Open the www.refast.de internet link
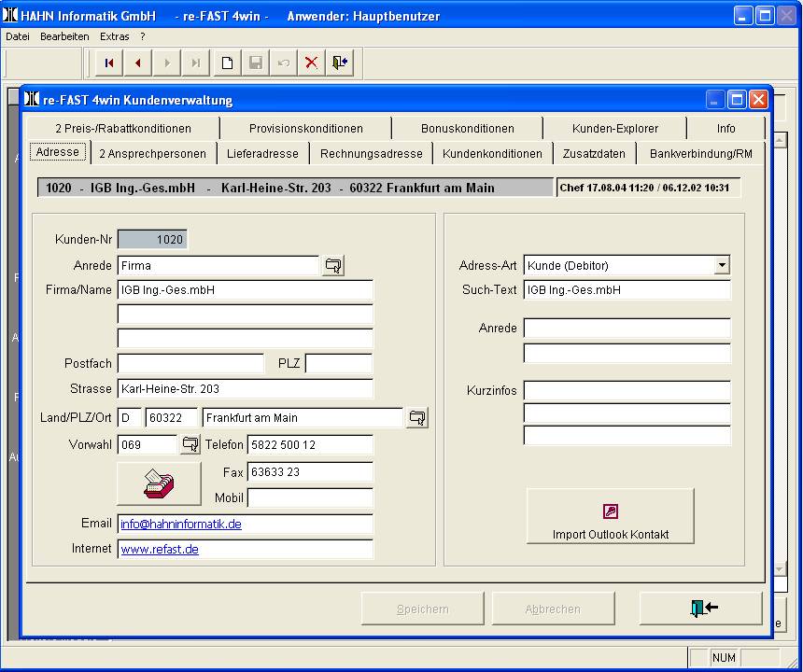803x672 pixels. point(160,549)
